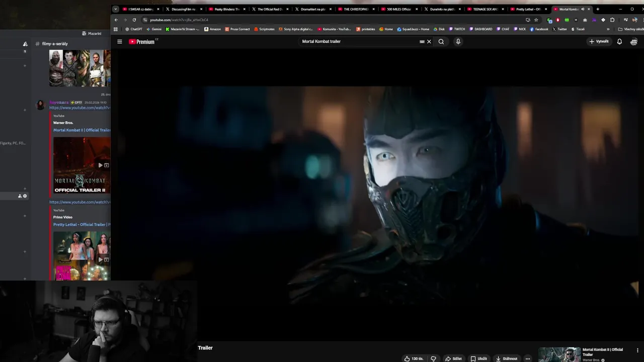
Task: Open options for recommended Mortal Kombat II video
Action: (x=637, y=350)
